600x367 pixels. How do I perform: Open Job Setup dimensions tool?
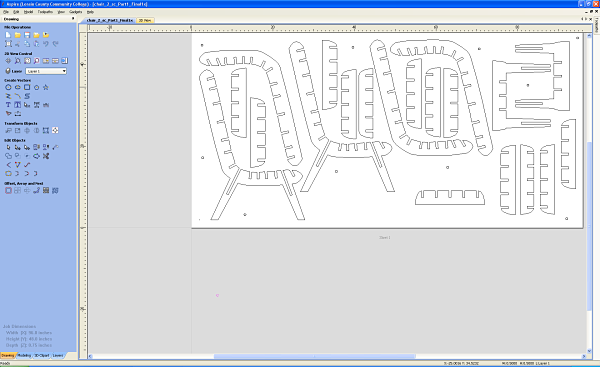click(x=8, y=44)
